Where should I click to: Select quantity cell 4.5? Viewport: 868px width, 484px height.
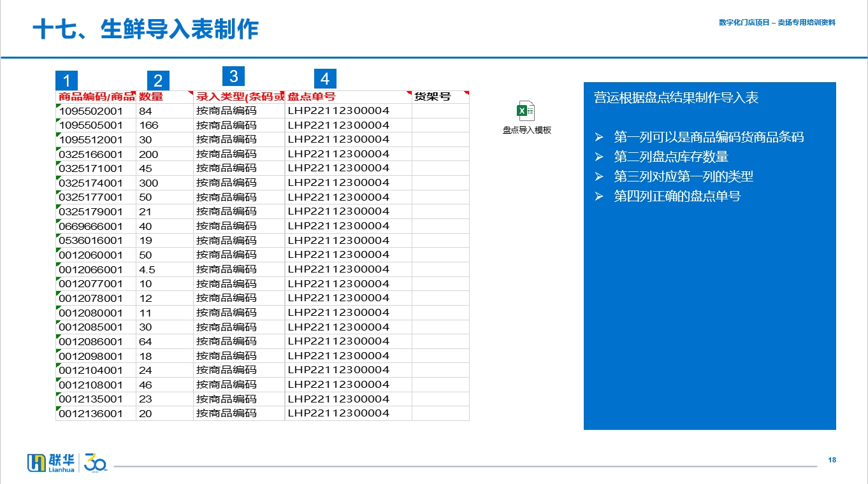coord(164,269)
